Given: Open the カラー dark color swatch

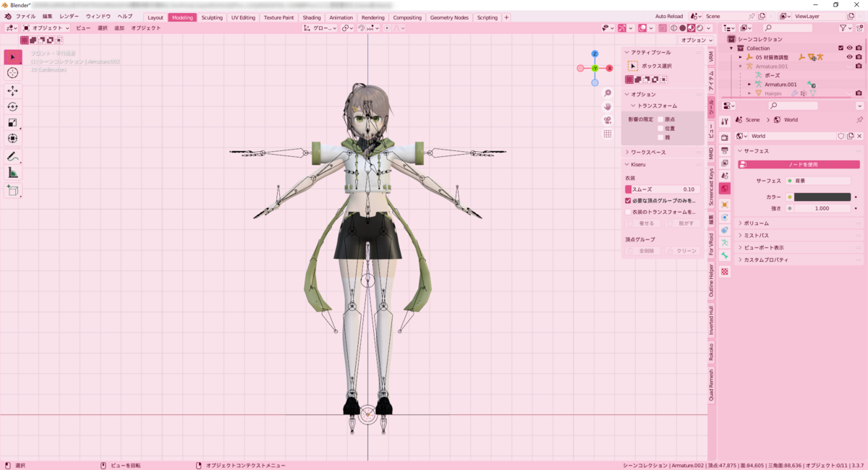Looking at the screenshot, I should [822, 197].
